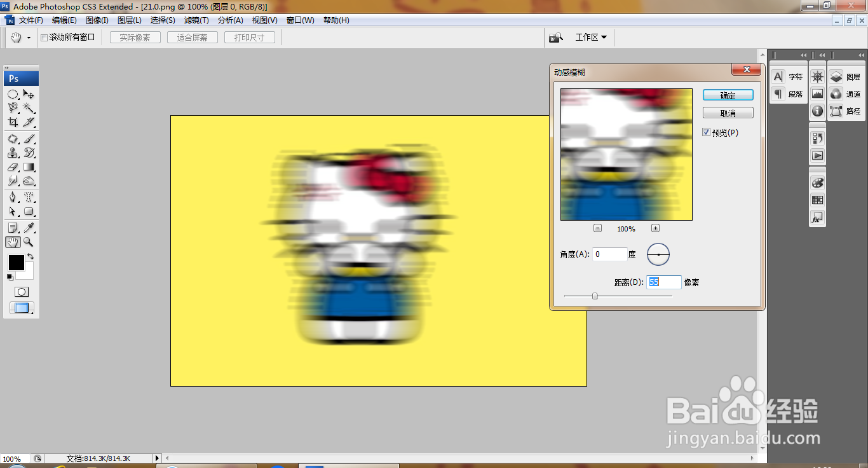Open the 工作区 workspace dropdown
The height and width of the screenshot is (468, 868).
click(x=591, y=38)
